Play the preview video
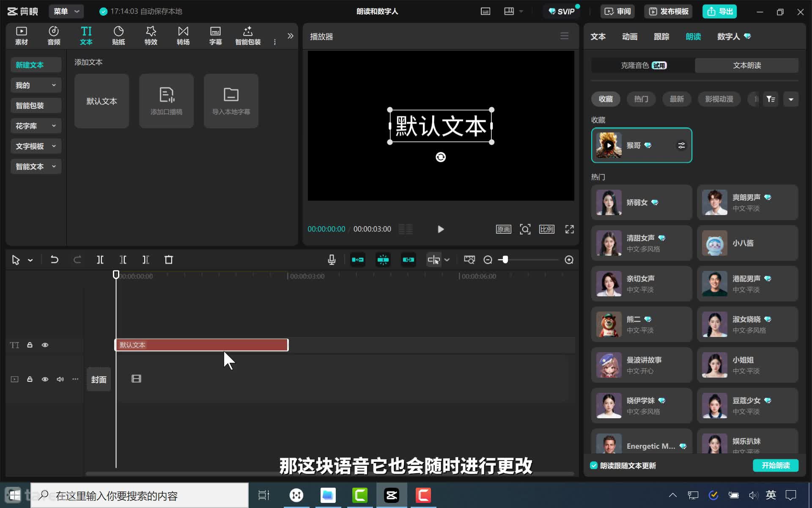The height and width of the screenshot is (508, 812). click(440, 229)
